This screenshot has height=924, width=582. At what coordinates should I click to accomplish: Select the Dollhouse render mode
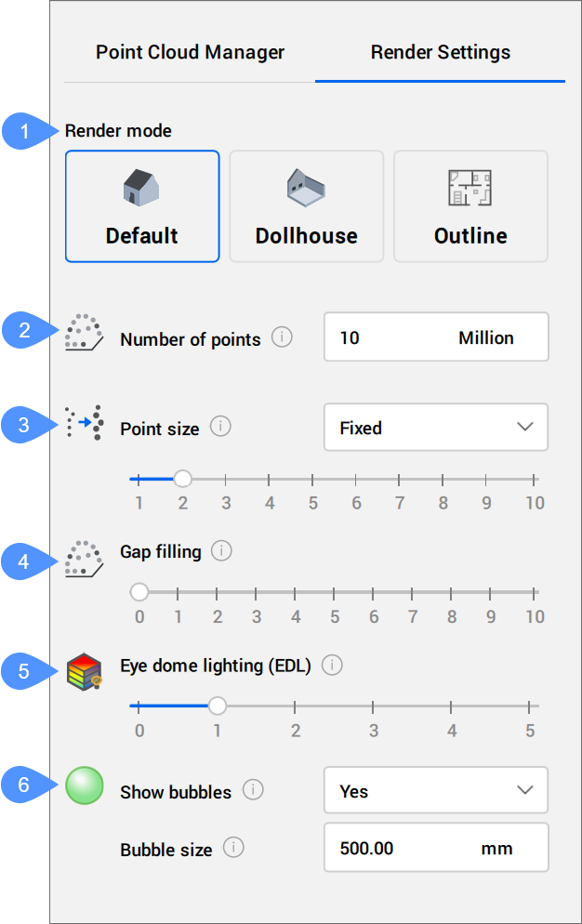pyautogui.click(x=307, y=206)
